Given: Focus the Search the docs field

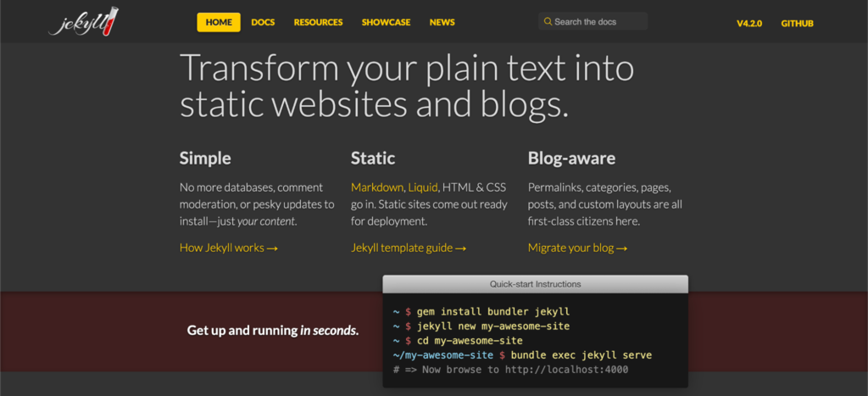Looking at the screenshot, I should [598, 21].
